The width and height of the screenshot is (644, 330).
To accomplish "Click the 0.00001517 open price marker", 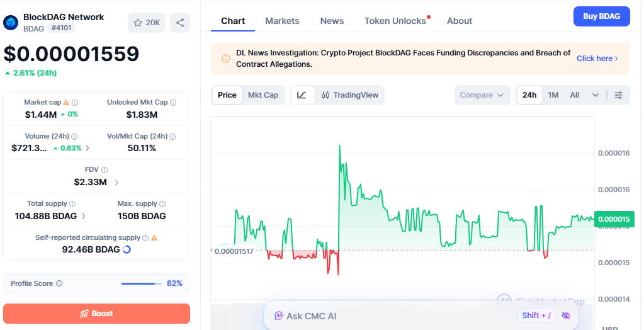I will (234, 251).
